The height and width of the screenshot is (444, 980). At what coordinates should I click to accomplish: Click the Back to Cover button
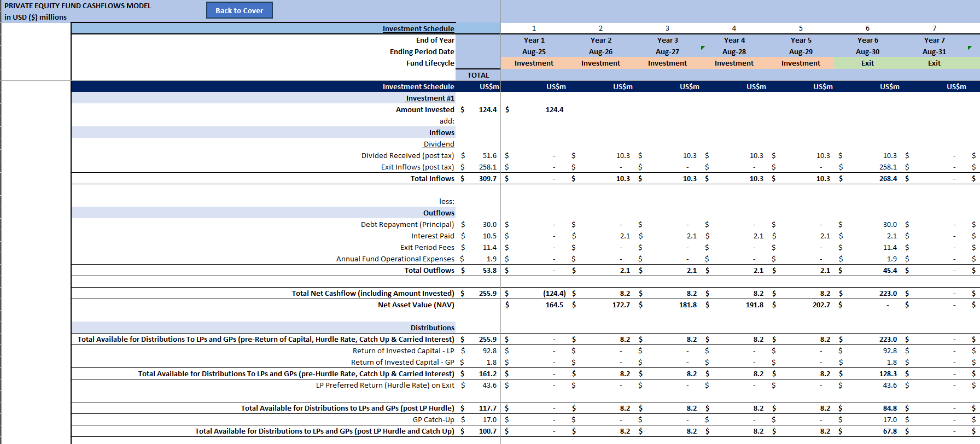pos(239,10)
